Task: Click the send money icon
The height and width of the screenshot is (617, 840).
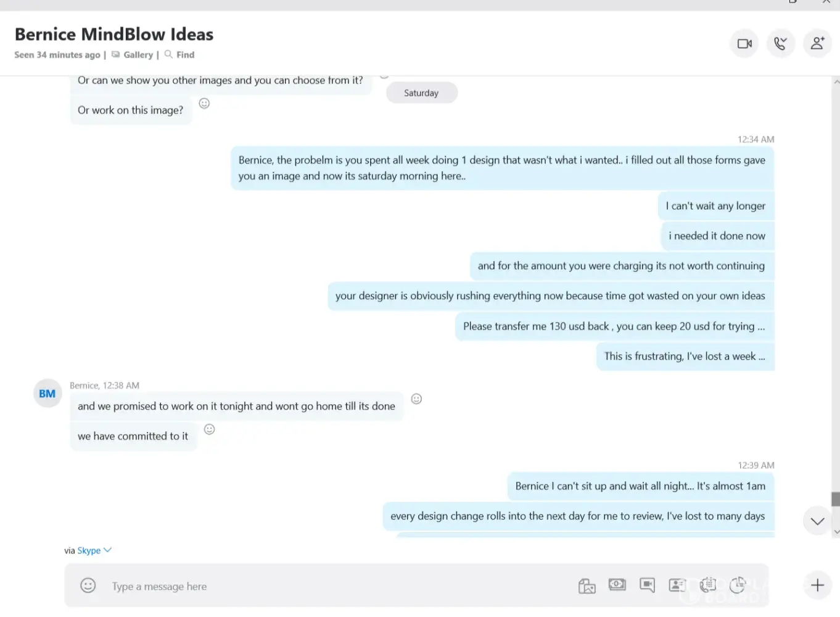Action: click(x=617, y=585)
